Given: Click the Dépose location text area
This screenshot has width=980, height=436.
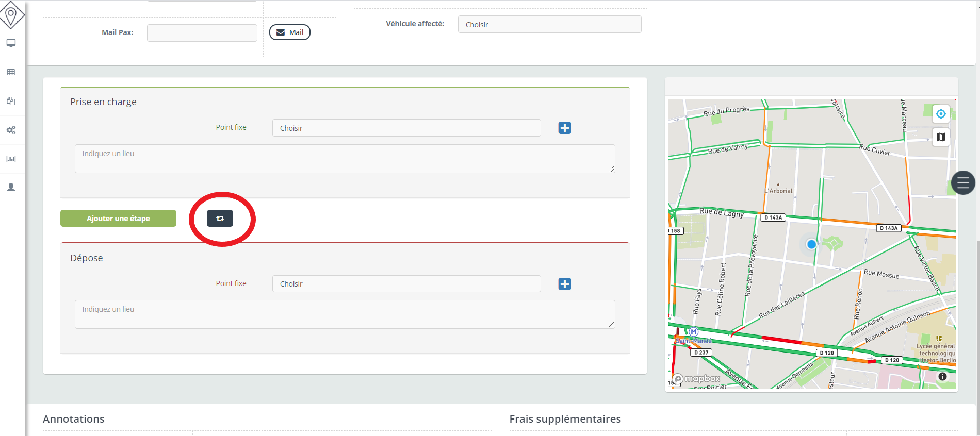Looking at the screenshot, I should [x=345, y=314].
